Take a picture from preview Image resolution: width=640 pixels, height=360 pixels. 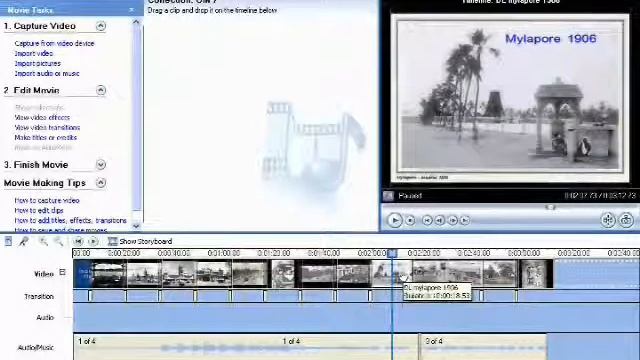click(626, 220)
